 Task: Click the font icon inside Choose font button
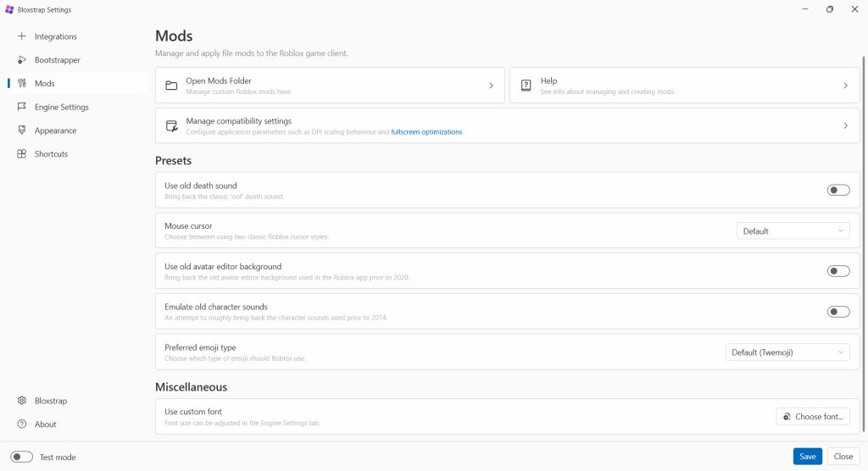click(787, 416)
